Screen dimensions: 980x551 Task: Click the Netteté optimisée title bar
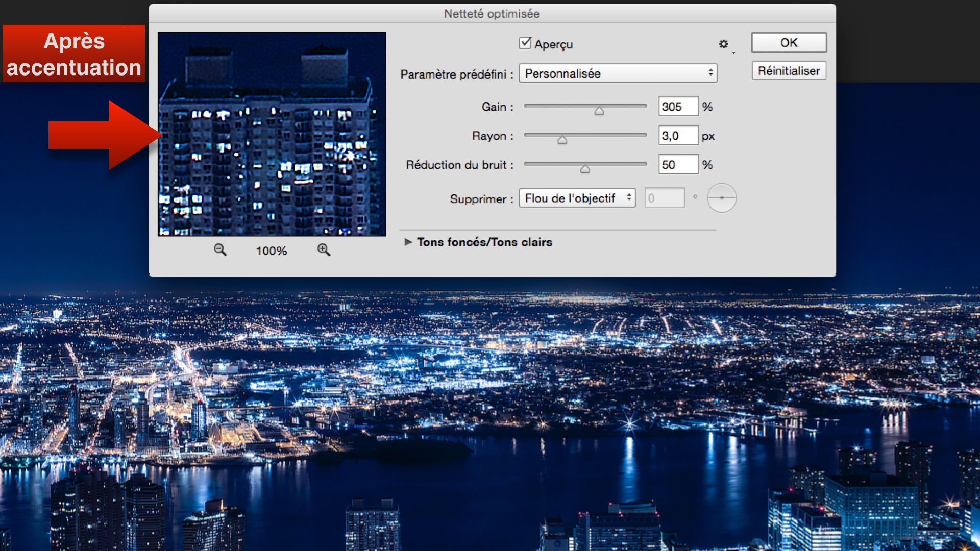pyautogui.click(x=492, y=14)
